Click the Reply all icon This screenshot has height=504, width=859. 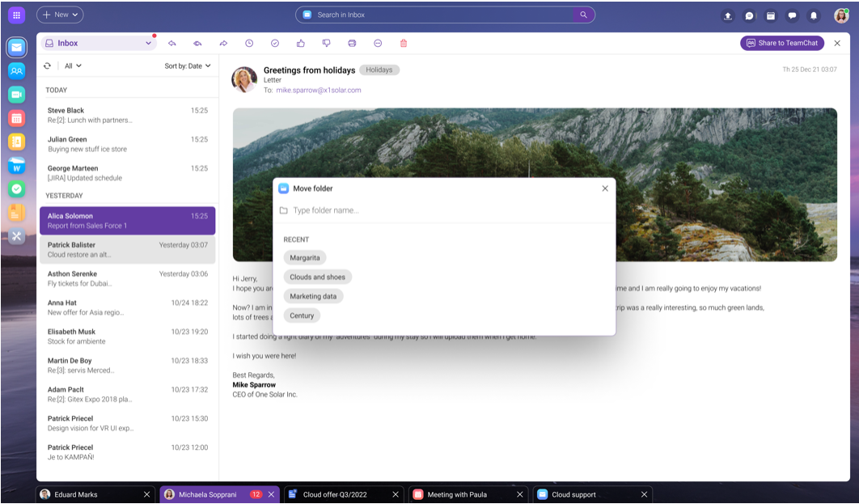(x=198, y=43)
